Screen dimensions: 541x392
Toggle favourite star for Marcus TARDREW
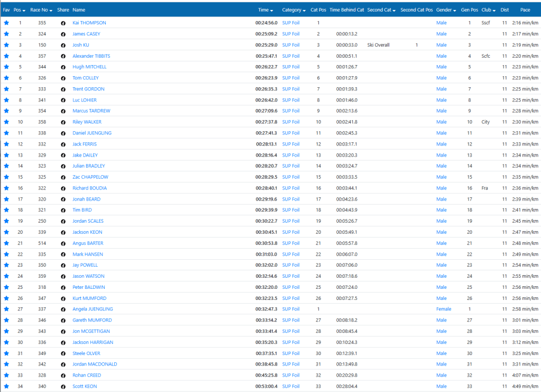[6, 111]
